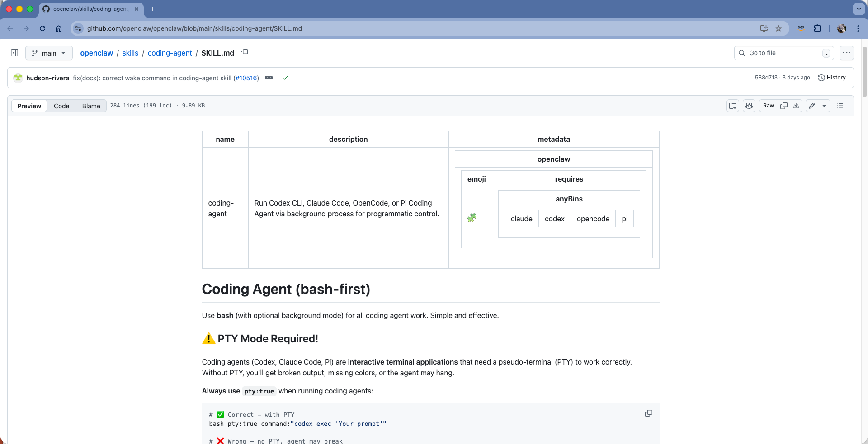This screenshot has height=444, width=868.
Task: Switch to the Preview tab
Action: 29,106
